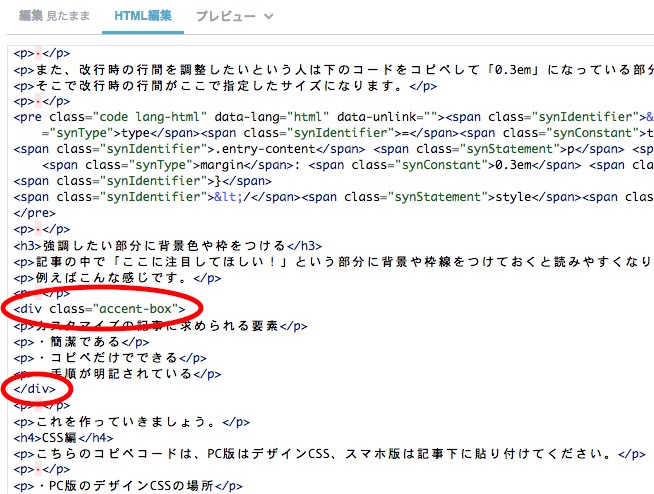Click the HTML source editor text area

tap(331, 270)
